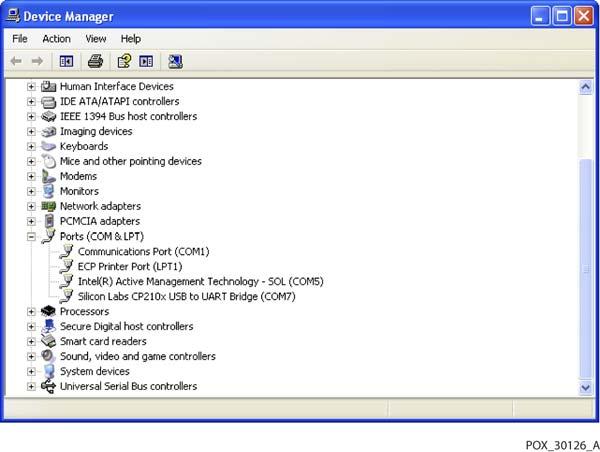Image resolution: width=600 pixels, height=452 pixels.
Task: Select Silicon Labs CP210x USB to UART Bridge (COM7)
Action: tap(186, 296)
